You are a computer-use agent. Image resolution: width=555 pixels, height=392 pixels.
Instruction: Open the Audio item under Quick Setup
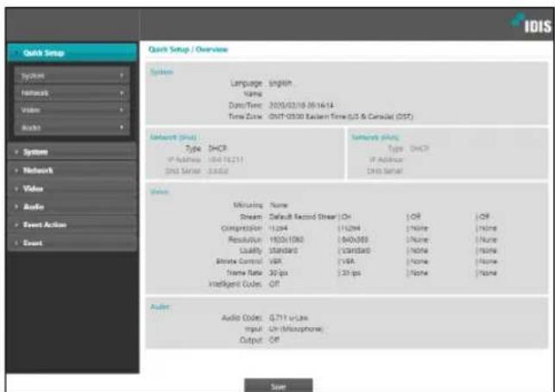tap(73, 128)
